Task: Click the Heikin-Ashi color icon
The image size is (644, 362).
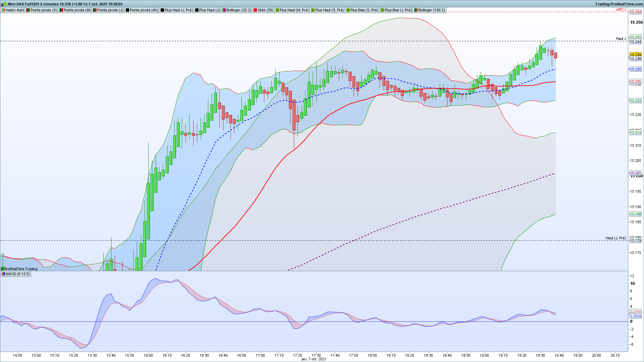Action: point(3,10)
